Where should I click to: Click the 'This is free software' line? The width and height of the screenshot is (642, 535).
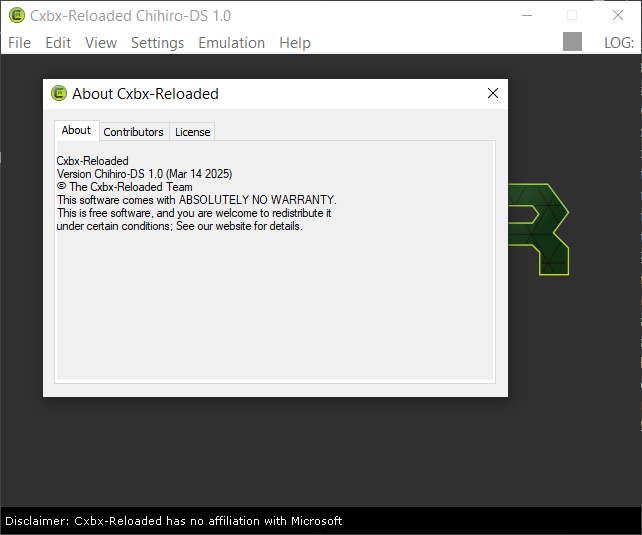click(194, 213)
